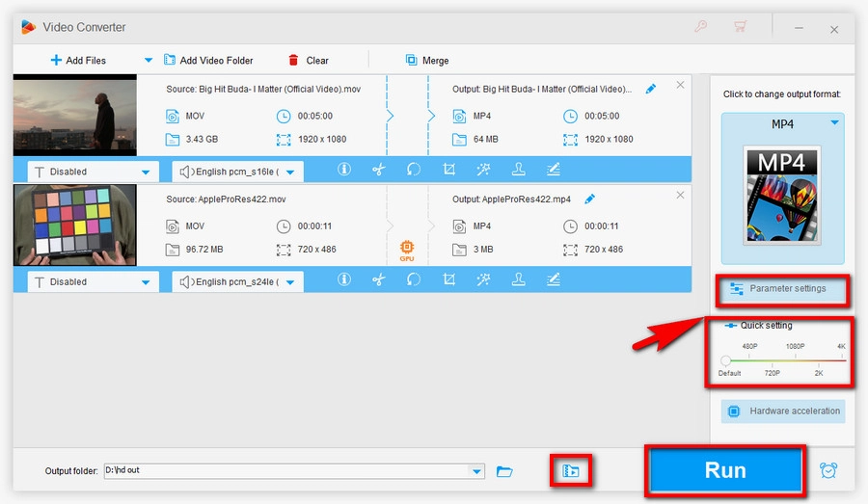Remove the AppleProRes422 video item

(x=680, y=195)
